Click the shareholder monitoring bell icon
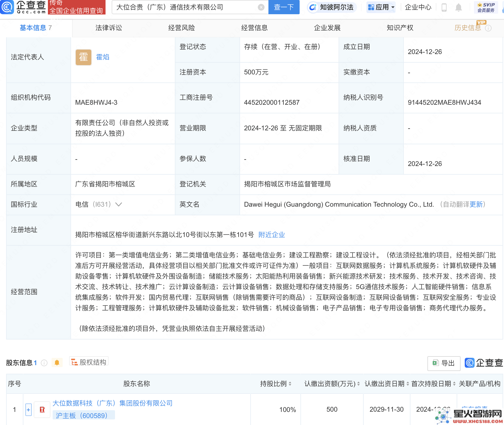This screenshot has height=425, width=504. 57,363
